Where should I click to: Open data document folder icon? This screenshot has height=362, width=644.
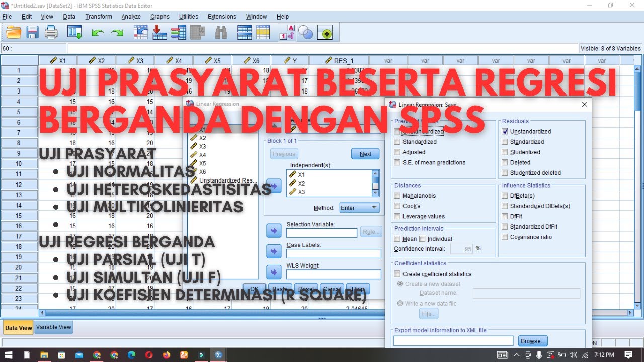[14, 33]
